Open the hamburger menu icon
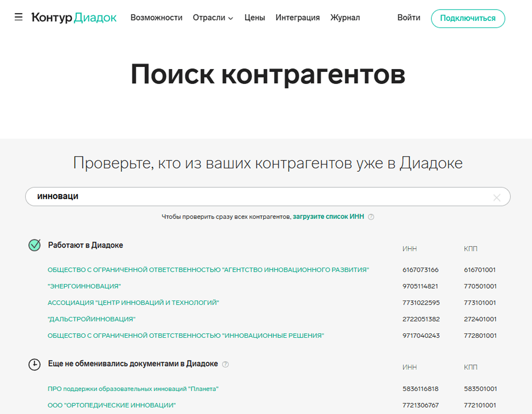532x414 pixels. point(18,17)
